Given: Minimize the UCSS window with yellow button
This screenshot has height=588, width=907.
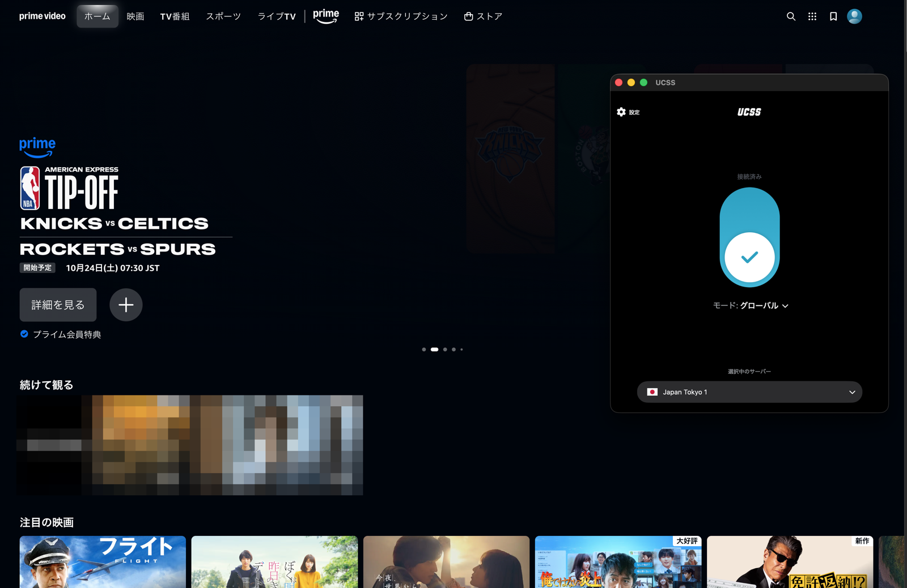Looking at the screenshot, I should coord(631,83).
